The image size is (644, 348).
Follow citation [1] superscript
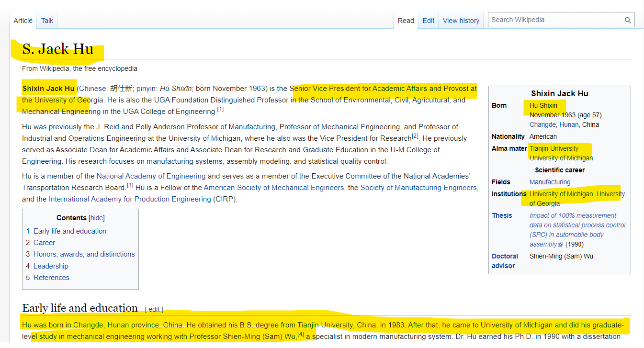[x=220, y=110]
